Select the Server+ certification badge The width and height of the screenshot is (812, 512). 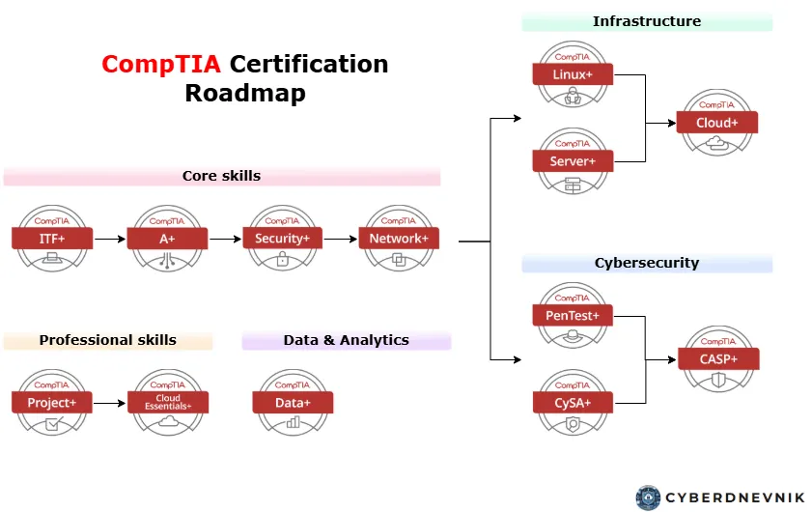573,161
